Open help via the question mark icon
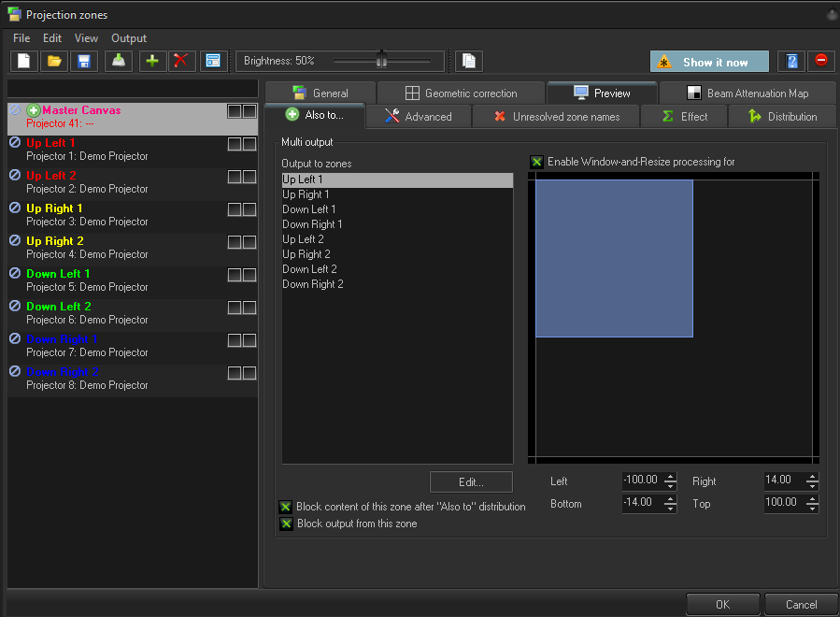 pos(792,62)
